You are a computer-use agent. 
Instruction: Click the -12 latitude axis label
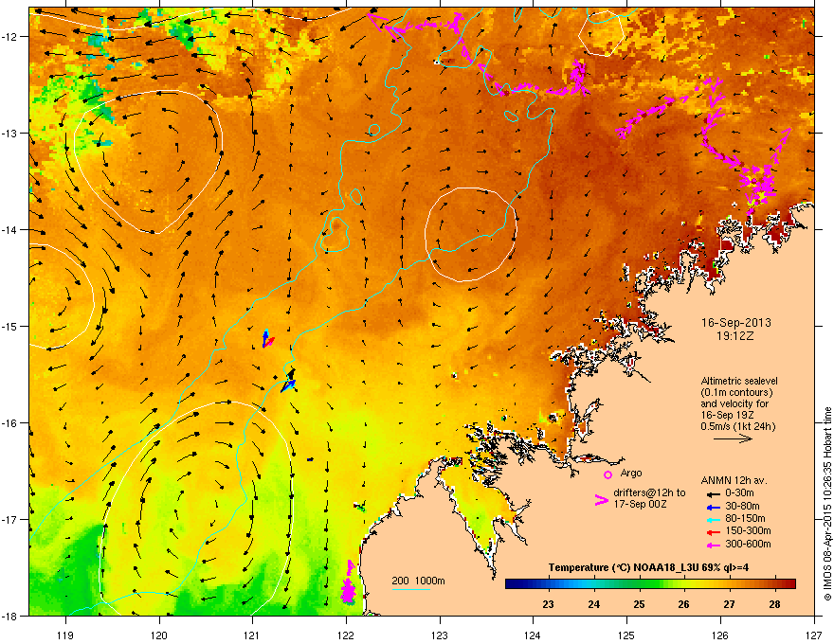[x=9, y=37]
